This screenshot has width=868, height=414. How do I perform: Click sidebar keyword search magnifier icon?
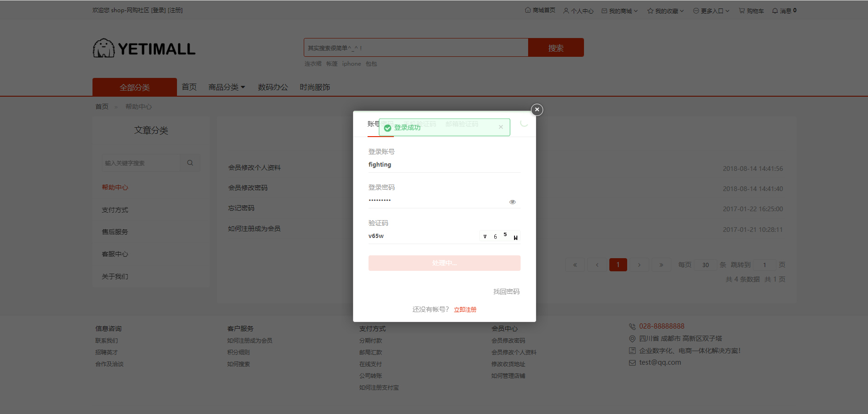[x=190, y=163]
